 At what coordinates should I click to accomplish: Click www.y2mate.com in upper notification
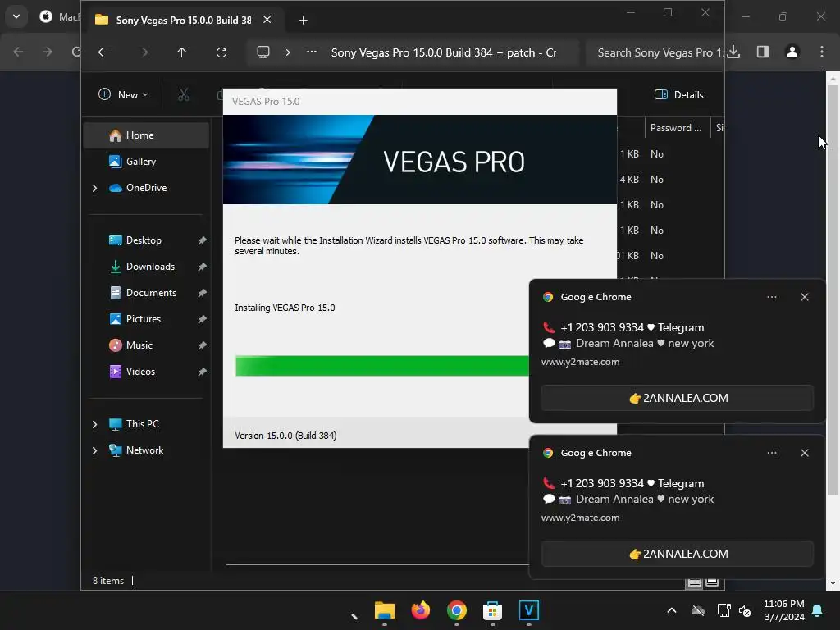(580, 362)
